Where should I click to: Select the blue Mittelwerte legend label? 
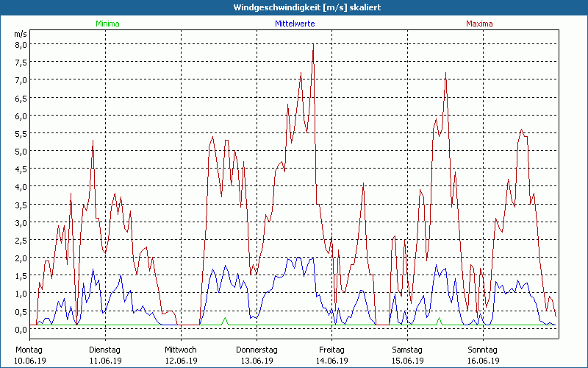point(295,24)
